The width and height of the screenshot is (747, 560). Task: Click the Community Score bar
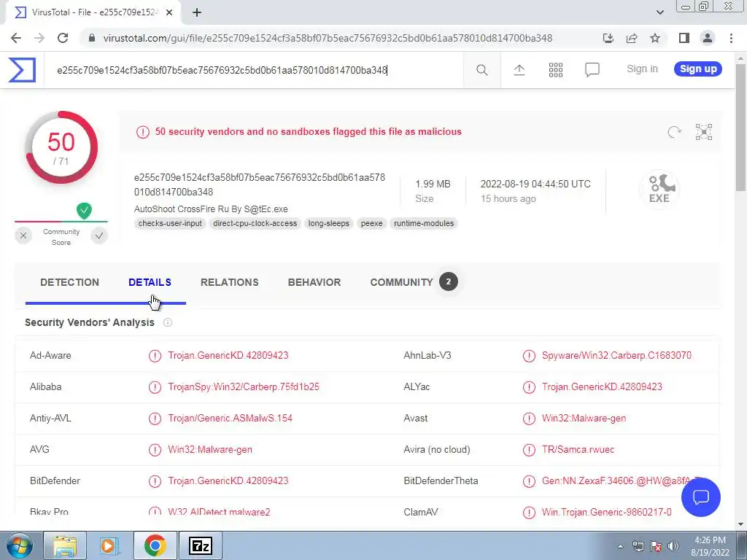point(61,222)
